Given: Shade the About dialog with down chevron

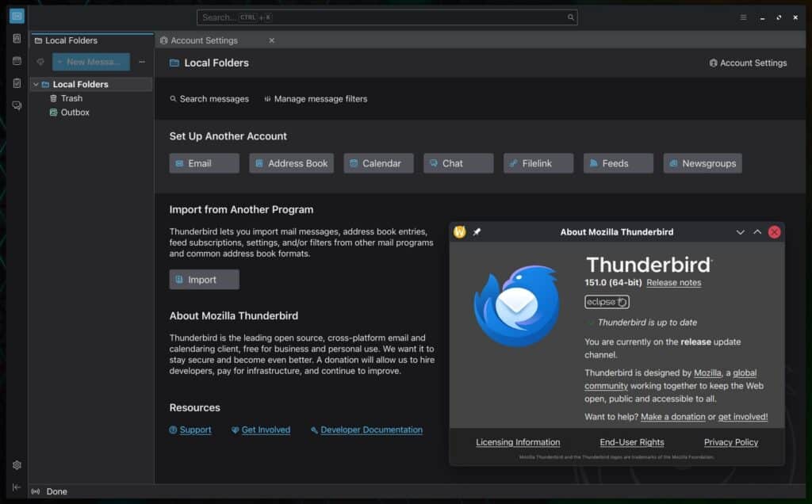Looking at the screenshot, I should pyautogui.click(x=740, y=232).
